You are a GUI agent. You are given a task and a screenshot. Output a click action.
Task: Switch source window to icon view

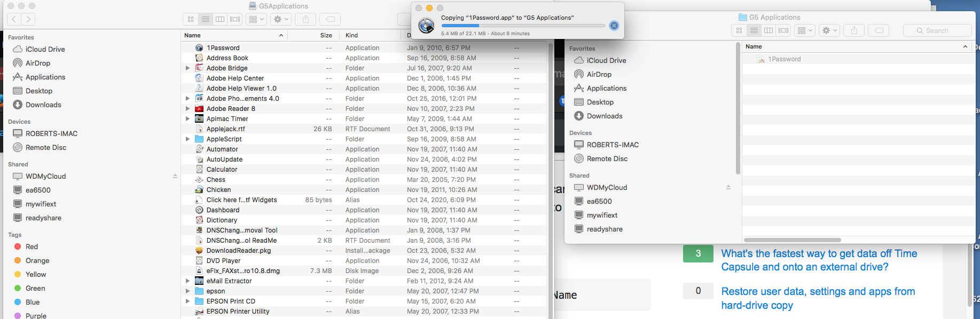pyautogui.click(x=191, y=19)
